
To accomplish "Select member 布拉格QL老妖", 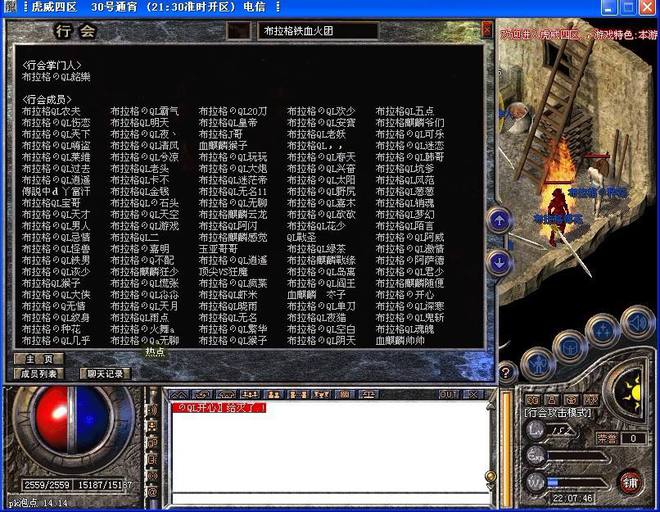I will coord(316,134).
